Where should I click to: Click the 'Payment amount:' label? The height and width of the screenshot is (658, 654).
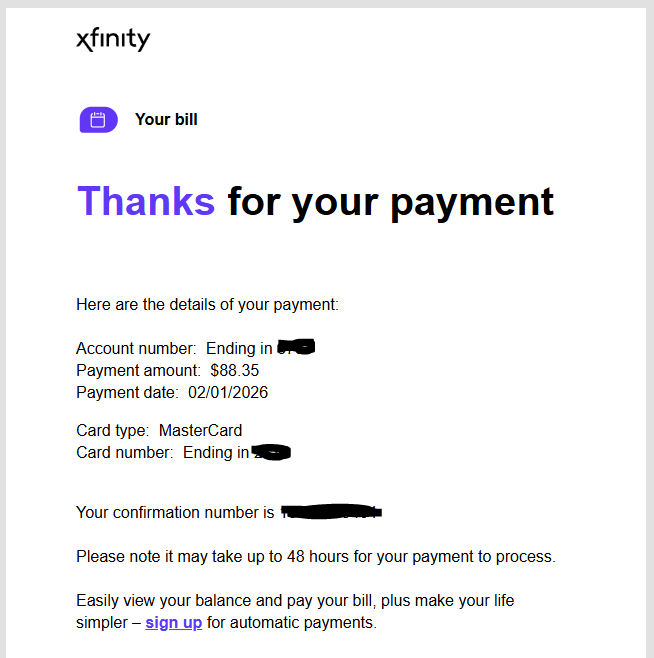(138, 371)
